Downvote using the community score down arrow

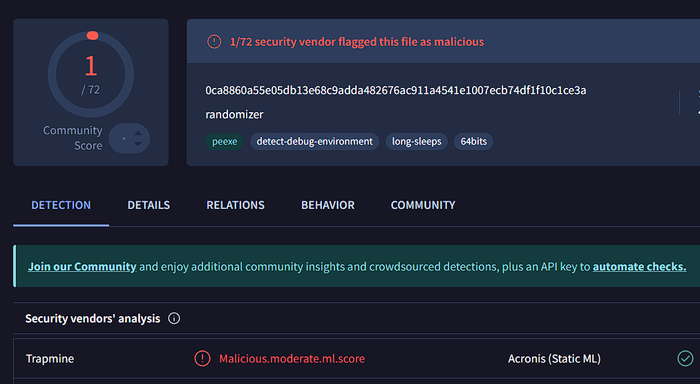click(138, 144)
